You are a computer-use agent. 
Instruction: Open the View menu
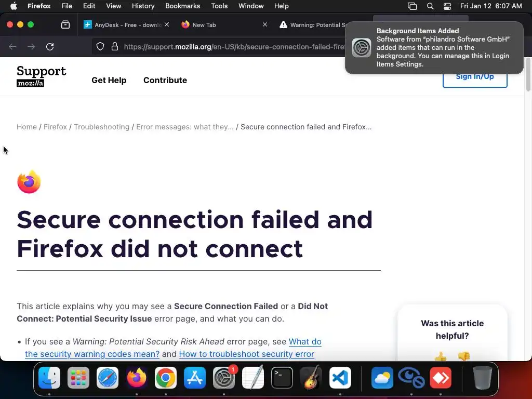[113, 6]
